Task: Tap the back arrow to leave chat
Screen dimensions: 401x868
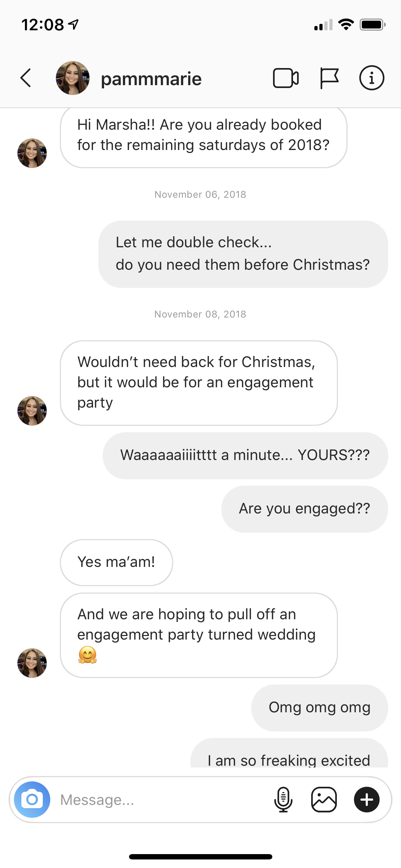Action: [x=26, y=78]
